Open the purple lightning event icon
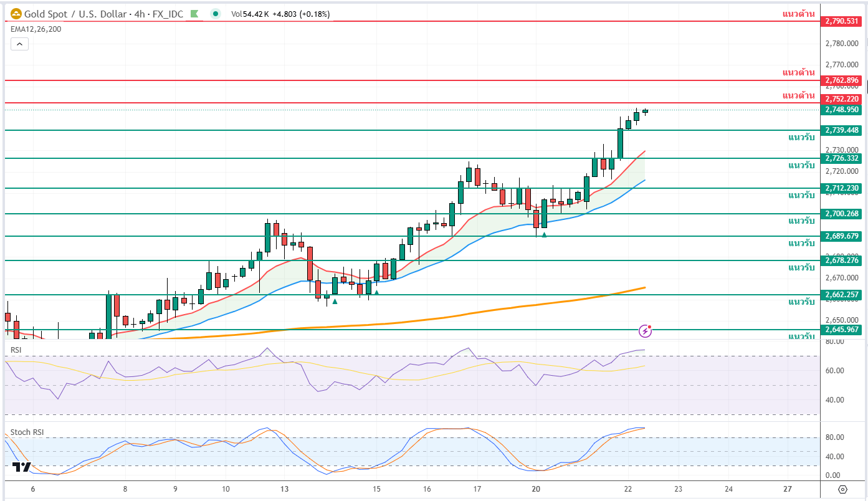Screen dimensions: 868x501 (x=646, y=331)
